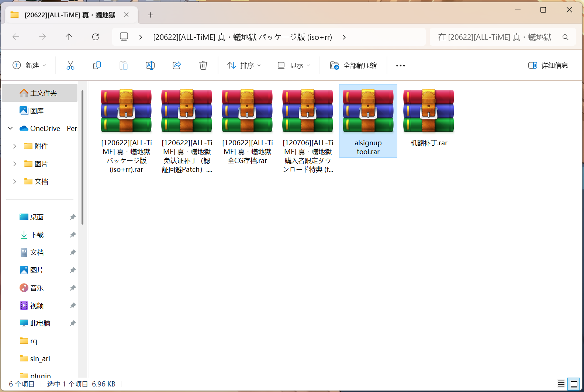Switch to large icons view in status bar

pos(574,384)
